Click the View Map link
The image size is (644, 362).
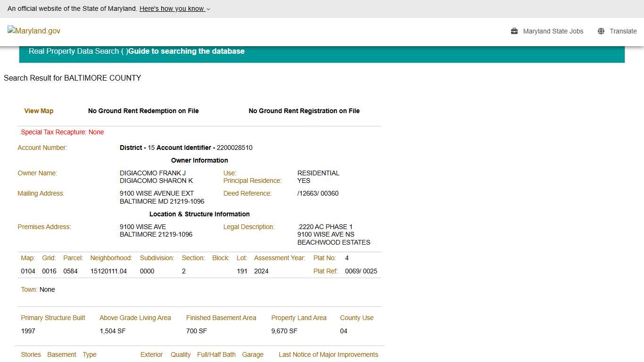click(39, 111)
